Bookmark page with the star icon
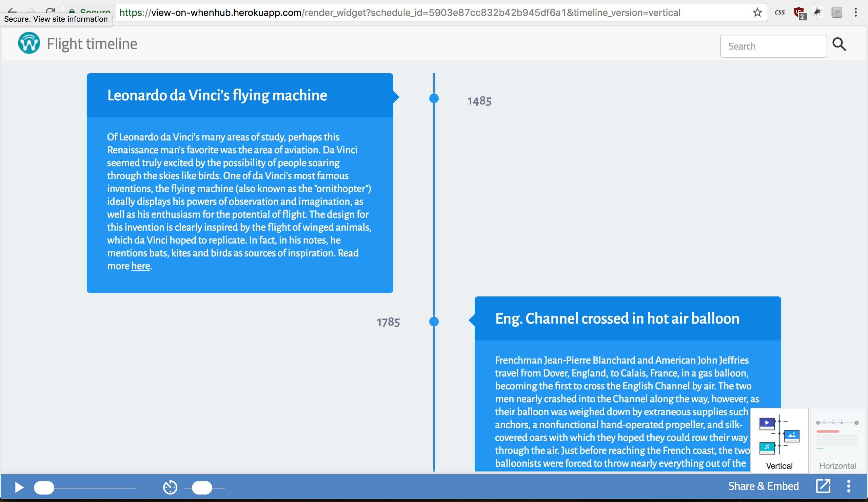Screen dimensions: 868x502 pos(757,13)
